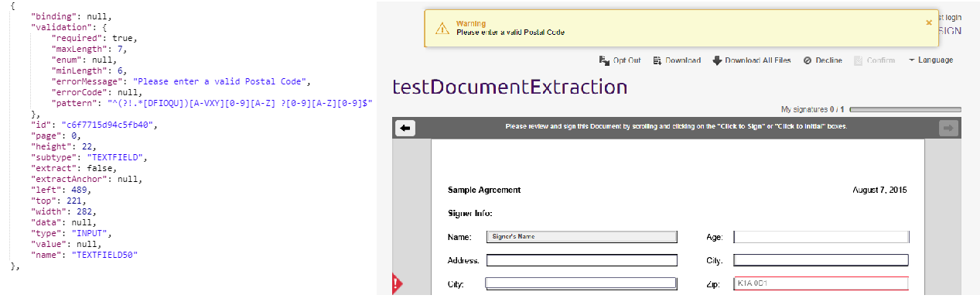Click the Age input field
980x302 pixels.
[x=821, y=237]
